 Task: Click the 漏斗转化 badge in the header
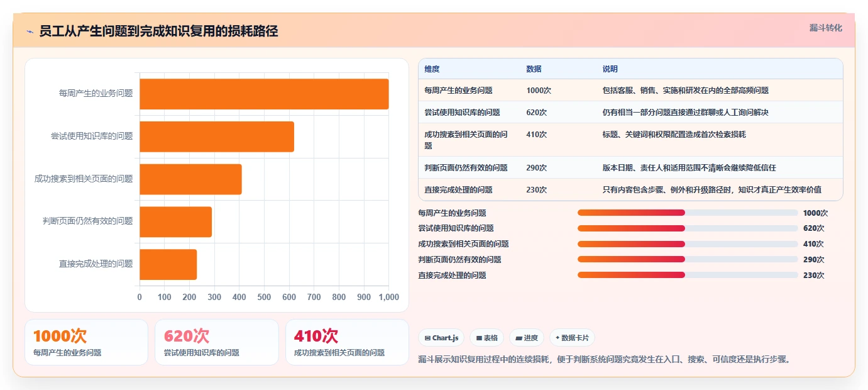tap(825, 28)
